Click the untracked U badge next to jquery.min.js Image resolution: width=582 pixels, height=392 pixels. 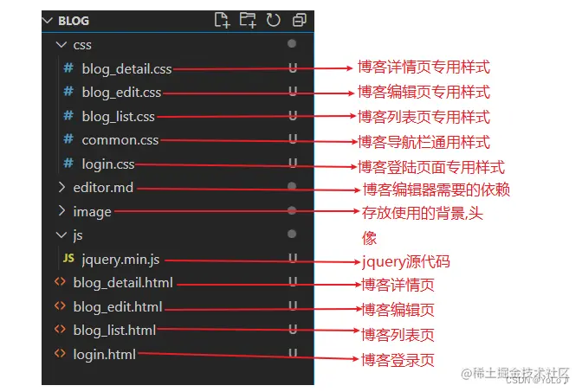coord(293,258)
